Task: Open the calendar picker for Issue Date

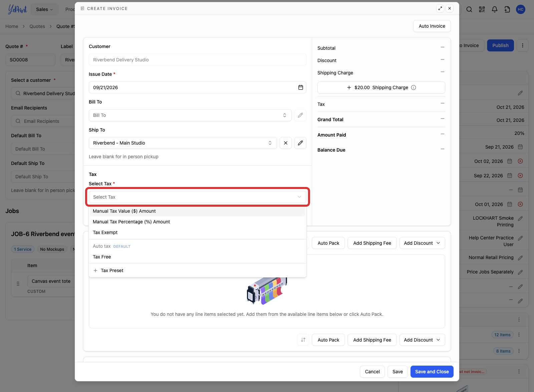Action: (x=301, y=87)
